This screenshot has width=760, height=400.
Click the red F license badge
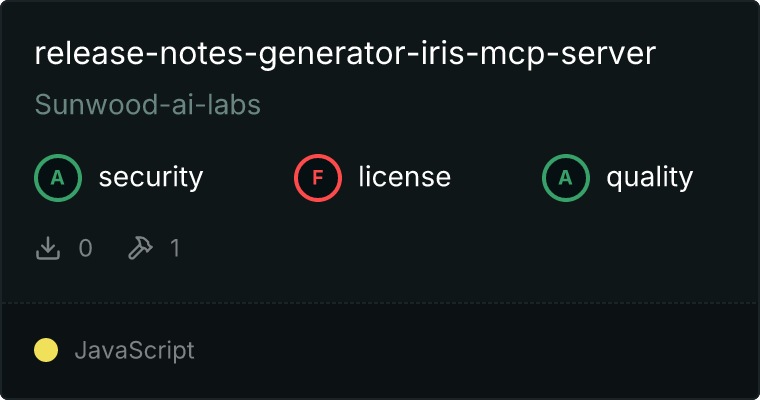[317, 177]
